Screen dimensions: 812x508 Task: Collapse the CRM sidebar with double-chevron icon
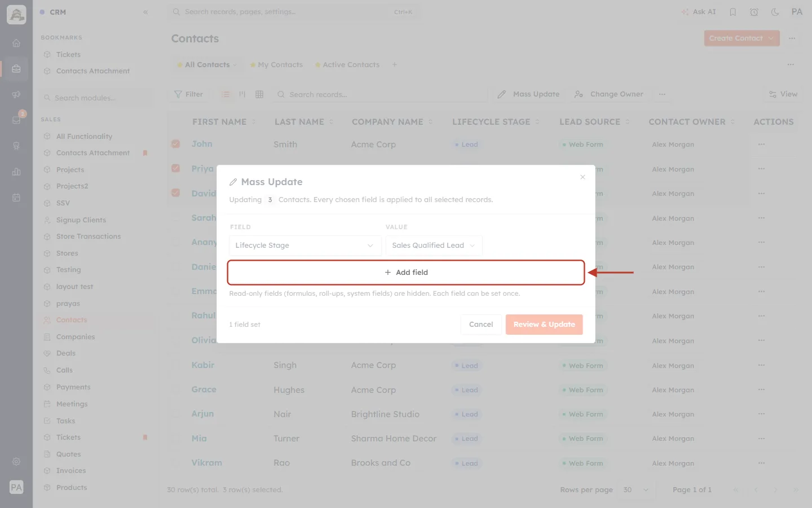click(145, 12)
